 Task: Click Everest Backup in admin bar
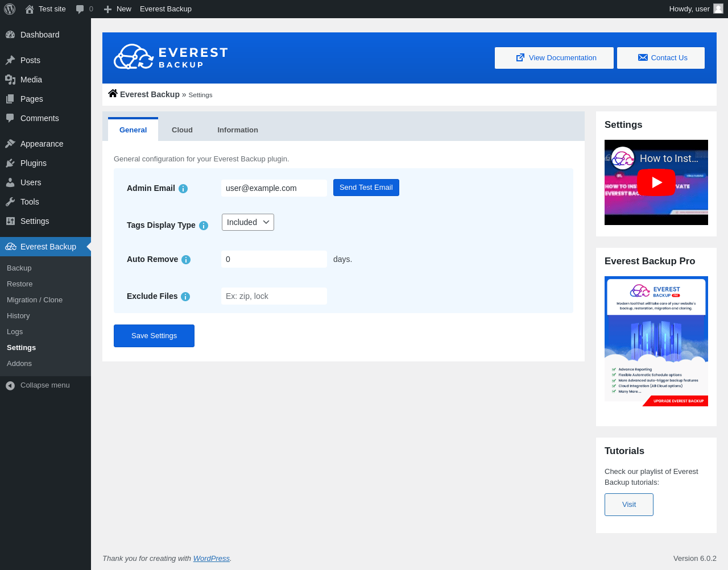[166, 9]
